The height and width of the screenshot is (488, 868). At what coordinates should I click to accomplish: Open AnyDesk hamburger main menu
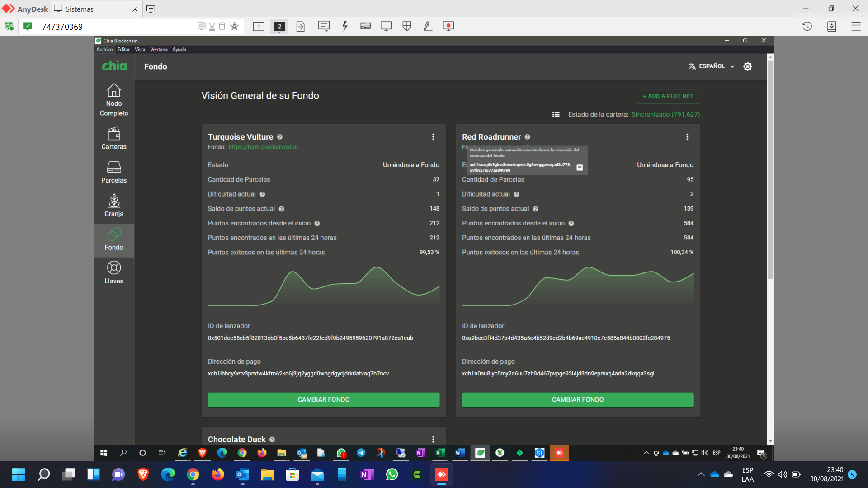click(856, 26)
